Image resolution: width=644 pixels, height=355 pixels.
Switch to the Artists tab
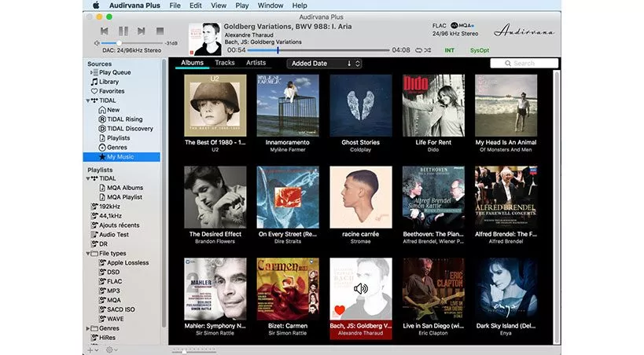(x=256, y=63)
